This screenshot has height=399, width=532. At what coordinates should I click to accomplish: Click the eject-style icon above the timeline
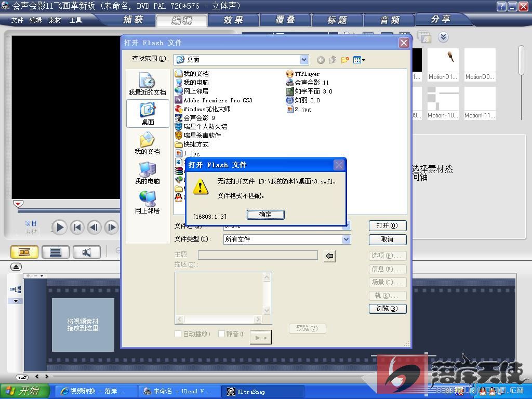pyautogui.click(x=16, y=267)
